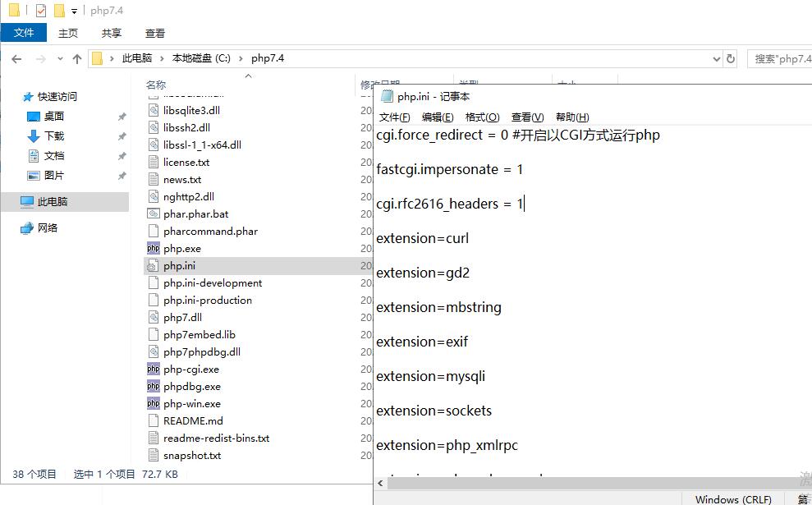Image resolution: width=812 pixels, height=505 pixels.
Task: Select 此电脑 in the navigation pane
Action: pos(53,201)
